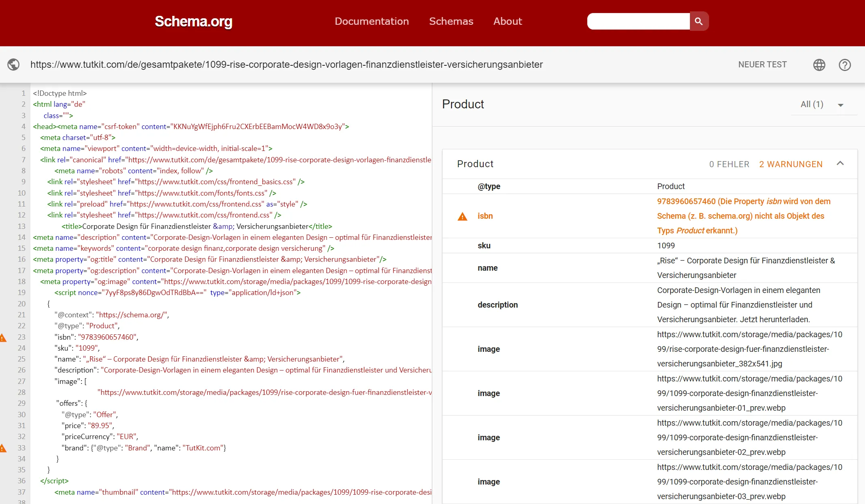
Task: Click the globe/language icon
Action: [x=820, y=65]
